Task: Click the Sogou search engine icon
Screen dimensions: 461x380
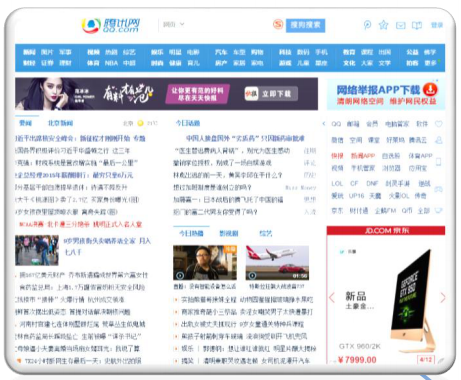Action: (278, 24)
